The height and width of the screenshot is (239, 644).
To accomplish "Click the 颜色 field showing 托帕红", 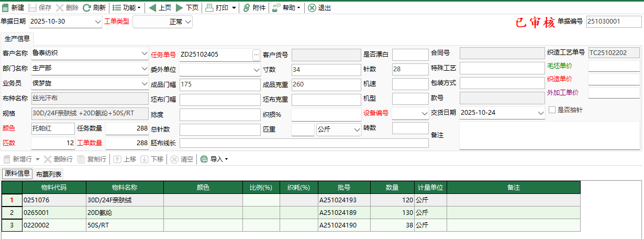I will click(x=53, y=129).
